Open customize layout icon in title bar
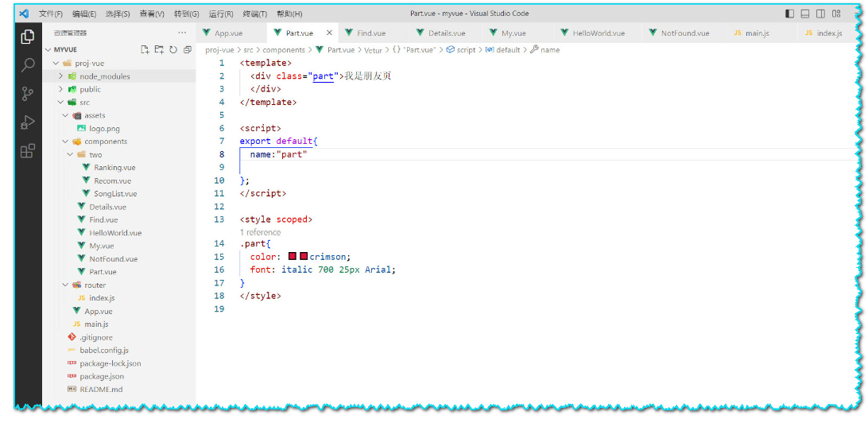The width and height of the screenshot is (868, 423). coord(836,14)
